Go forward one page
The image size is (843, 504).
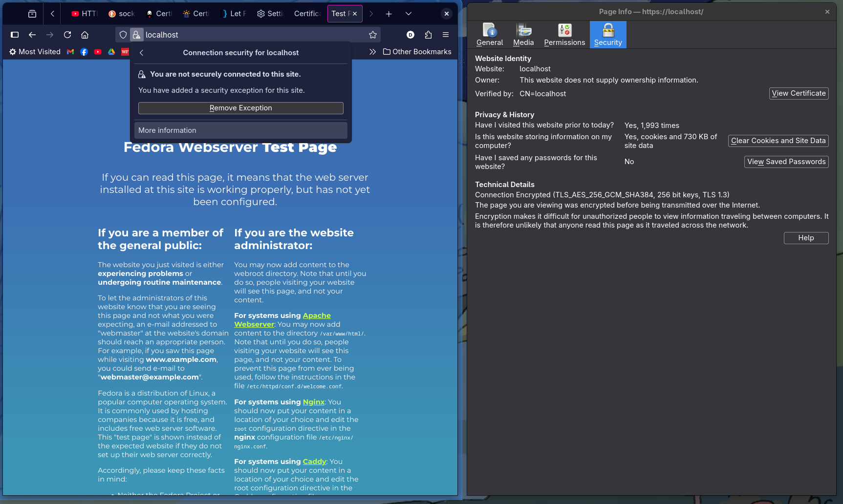(50, 35)
